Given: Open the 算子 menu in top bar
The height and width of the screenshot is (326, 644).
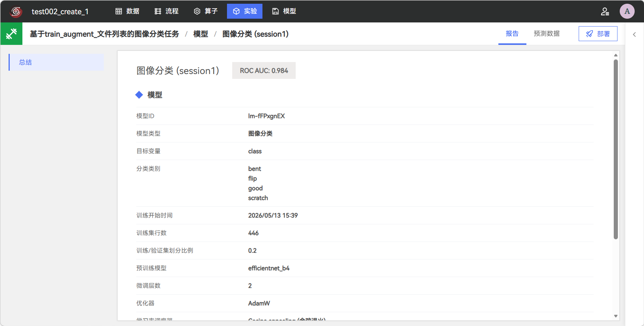Looking at the screenshot, I should point(206,11).
